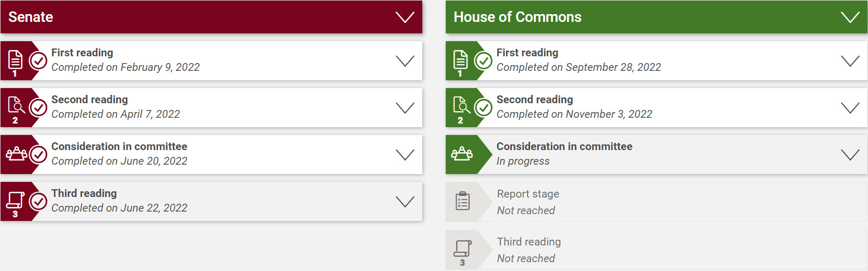868x271 pixels.
Task: Expand Commons Consideration in committee chevron
Action: 850,155
